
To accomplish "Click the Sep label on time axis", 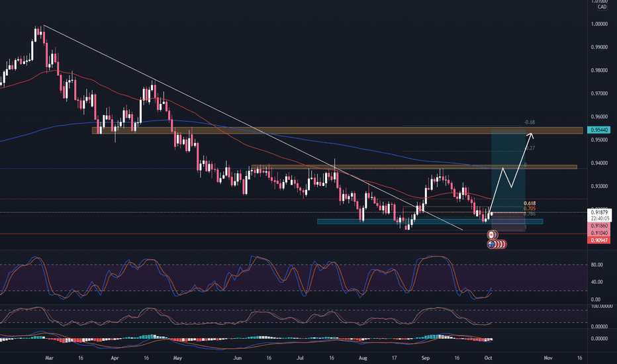I will (426, 358).
